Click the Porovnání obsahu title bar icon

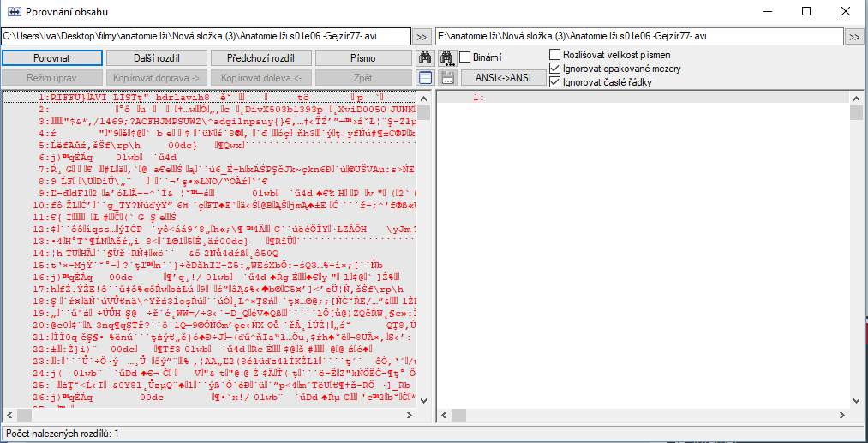[x=14, y=11]
